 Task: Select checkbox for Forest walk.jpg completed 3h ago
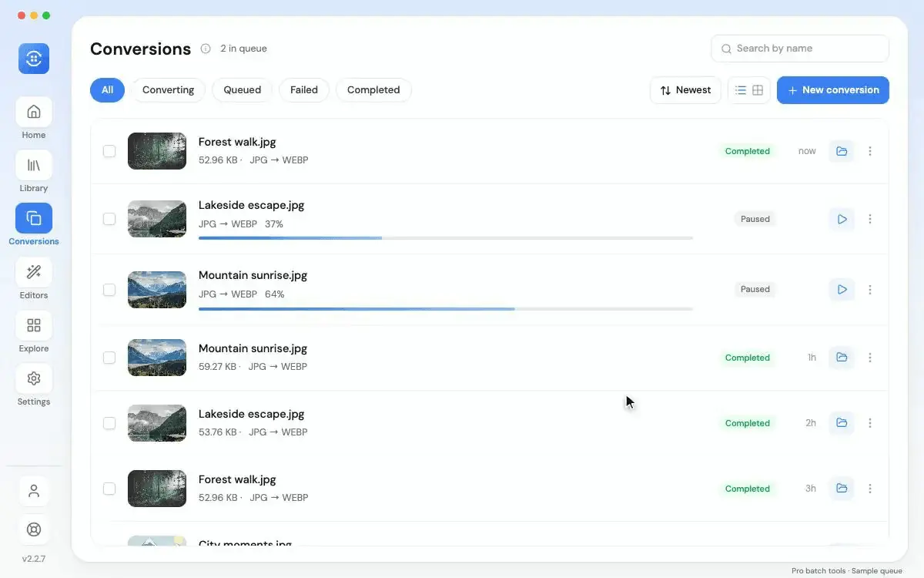point(109,489)
